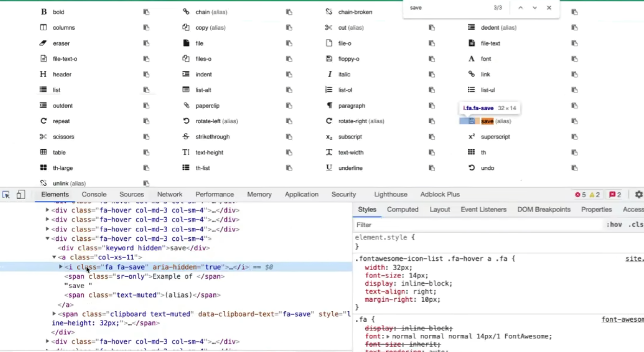The width and height of the screenshot is (644, 352).
Task: Switch to the Console tab
Action: coord(94,194)
